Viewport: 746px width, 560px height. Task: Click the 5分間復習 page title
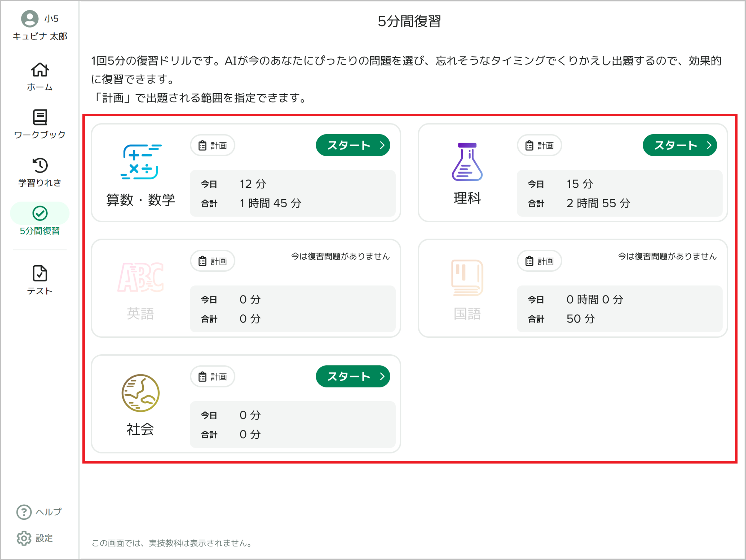pos(409,21)
